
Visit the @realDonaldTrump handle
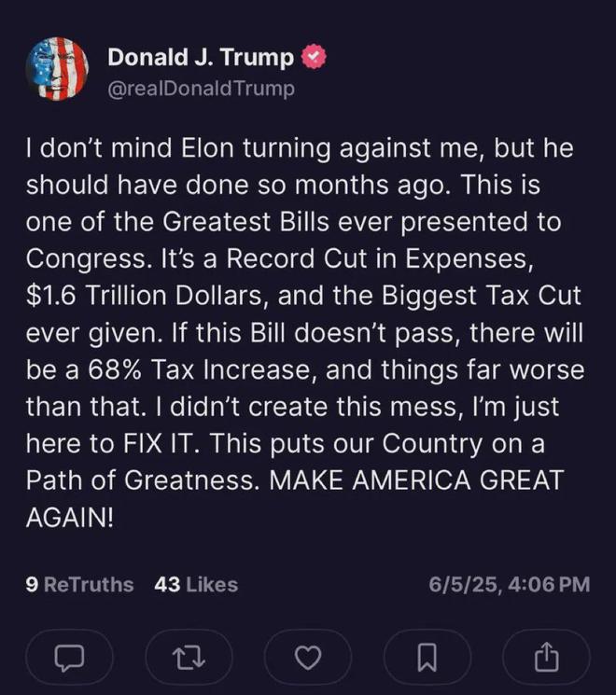[201, 89]
